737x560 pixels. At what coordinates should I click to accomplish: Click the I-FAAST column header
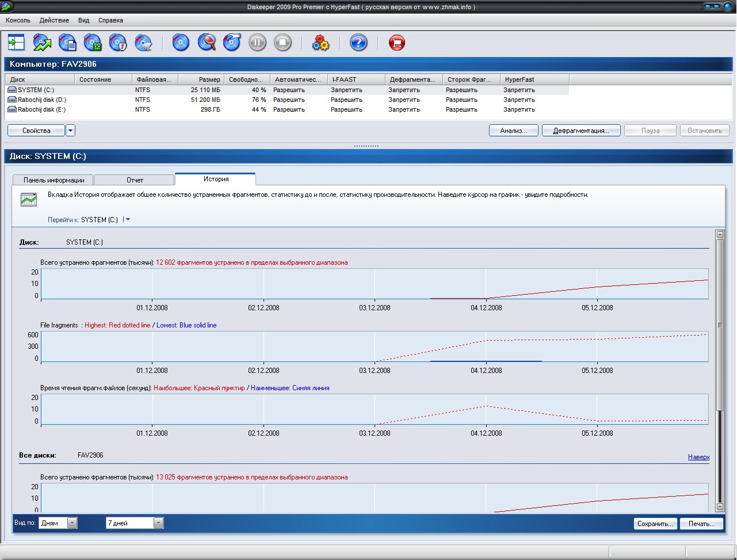point(356,79)
